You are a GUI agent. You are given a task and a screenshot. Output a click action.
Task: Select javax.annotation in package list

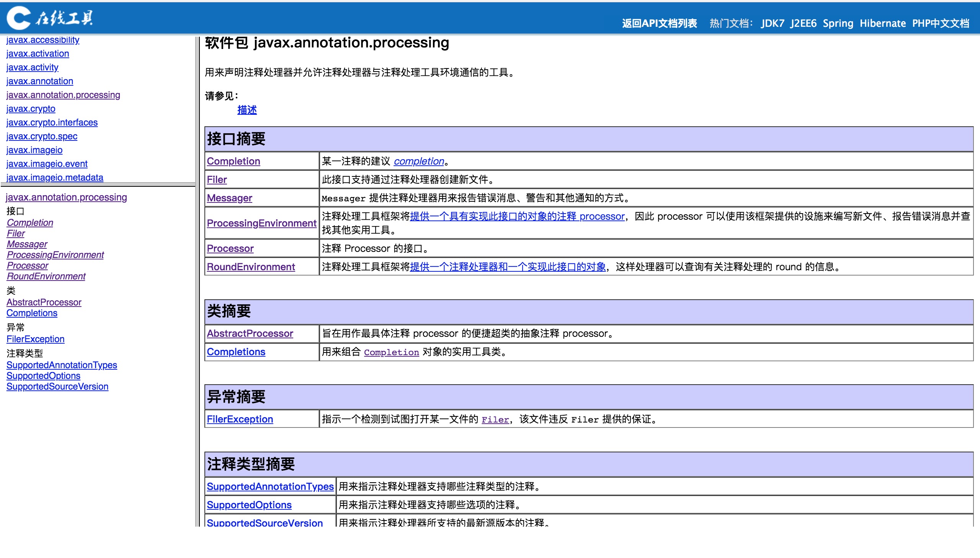tap(40, 81)
